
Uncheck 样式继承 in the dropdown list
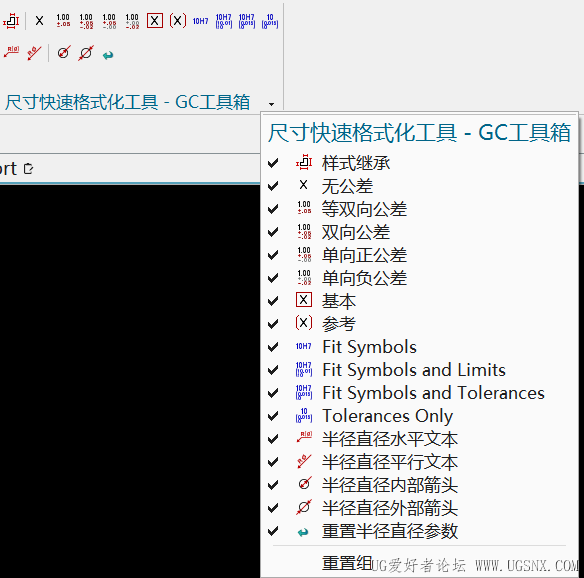tap(419, 163)
